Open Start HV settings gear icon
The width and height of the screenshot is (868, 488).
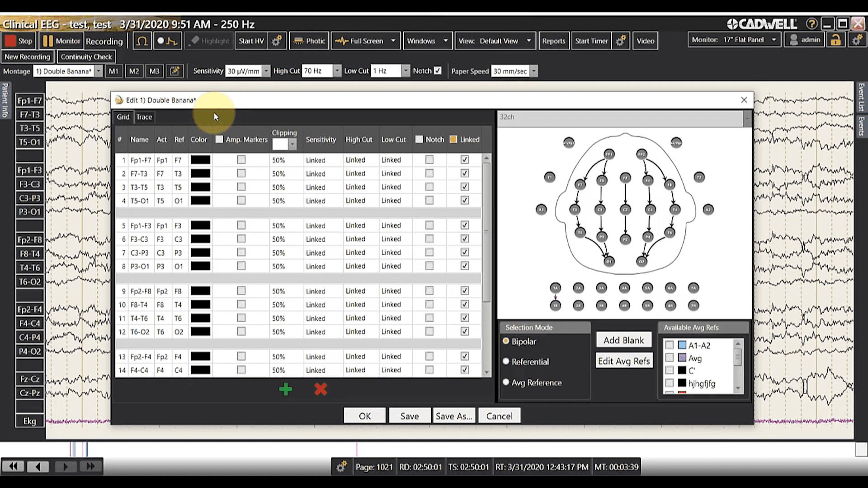(x=277, y=41)
